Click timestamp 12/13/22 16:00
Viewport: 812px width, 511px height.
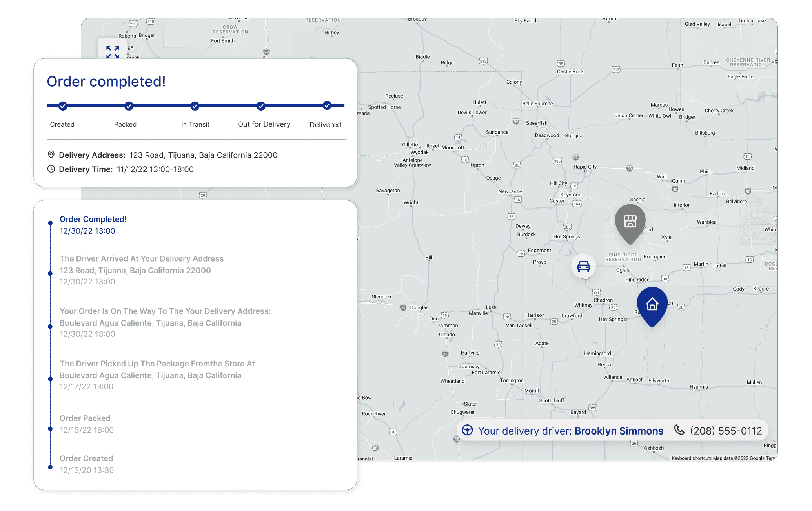click(x=87, y=430)
